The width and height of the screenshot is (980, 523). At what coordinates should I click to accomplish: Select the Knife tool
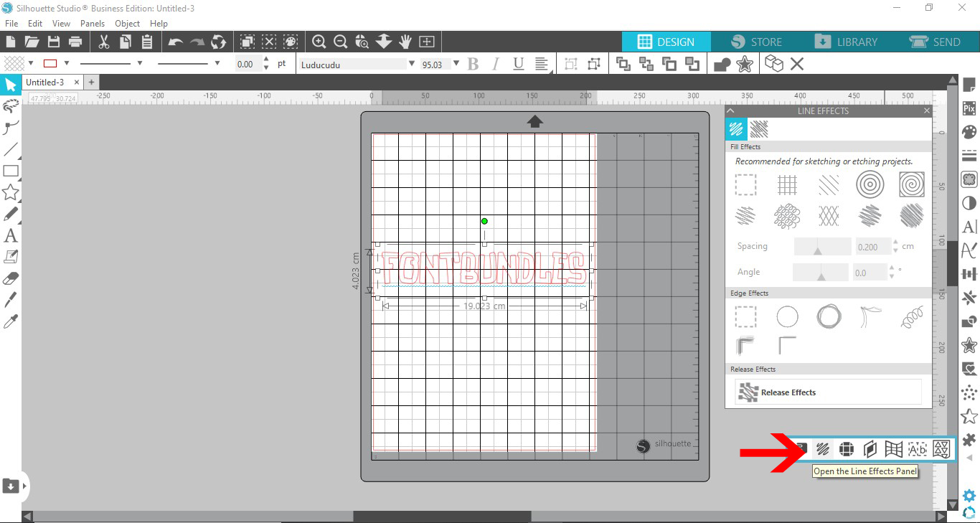10,300
